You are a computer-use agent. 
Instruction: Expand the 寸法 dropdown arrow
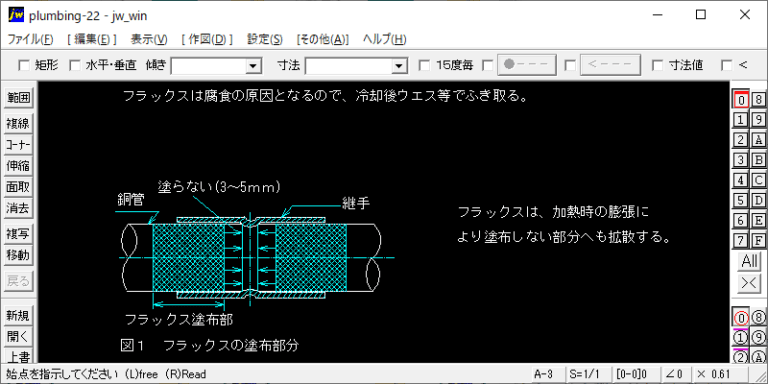click(x=400, y=66)
